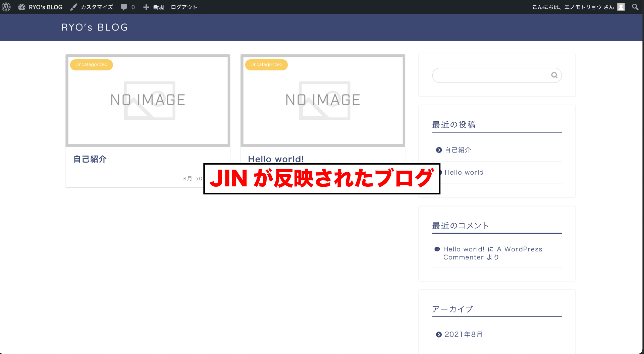Open RYO's BLOG admin bar menu

pos(46,7)
